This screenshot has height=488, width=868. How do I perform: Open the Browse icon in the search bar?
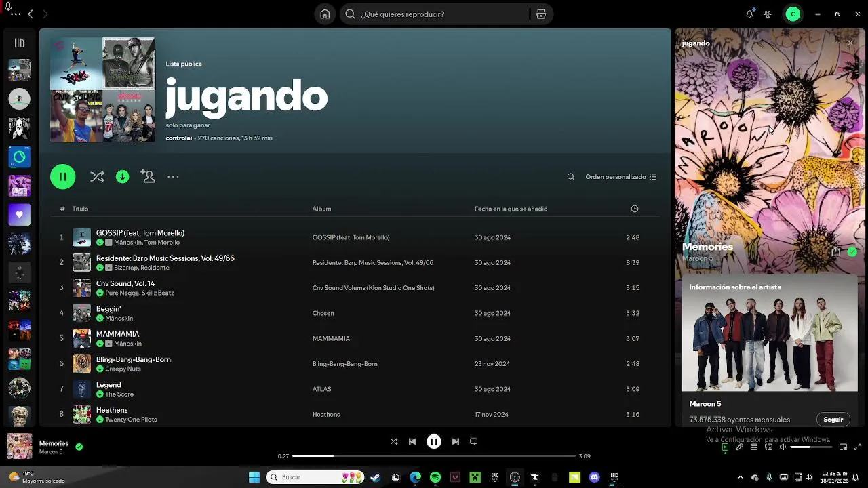(540, 14)
